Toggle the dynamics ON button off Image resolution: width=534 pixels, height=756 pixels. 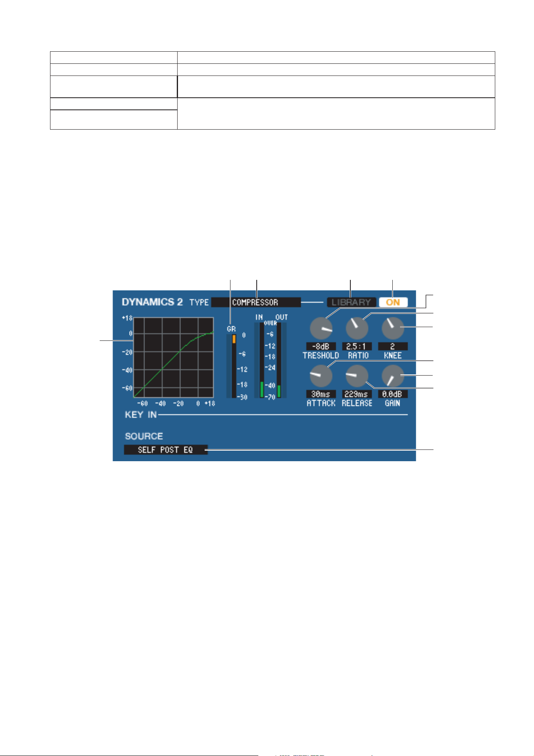[393, 302]
